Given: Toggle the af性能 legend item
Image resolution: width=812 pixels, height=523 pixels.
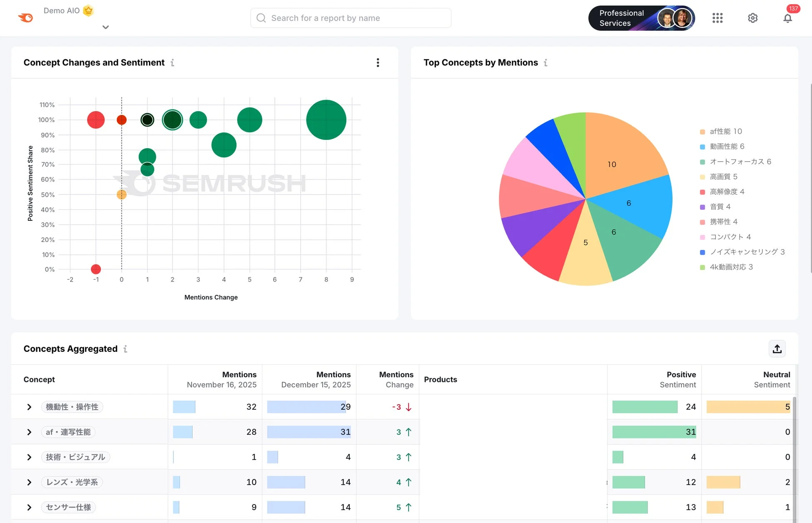Looking at the screenshot, I should point(725,132).
